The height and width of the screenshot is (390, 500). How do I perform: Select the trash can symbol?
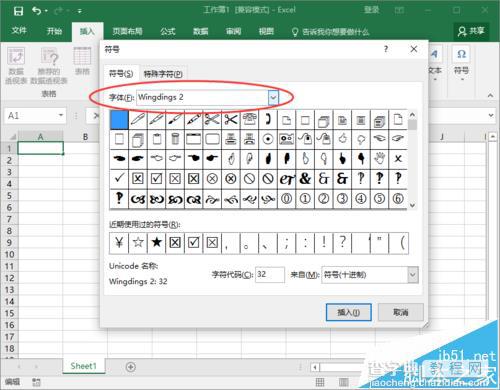tap(175, 139)
